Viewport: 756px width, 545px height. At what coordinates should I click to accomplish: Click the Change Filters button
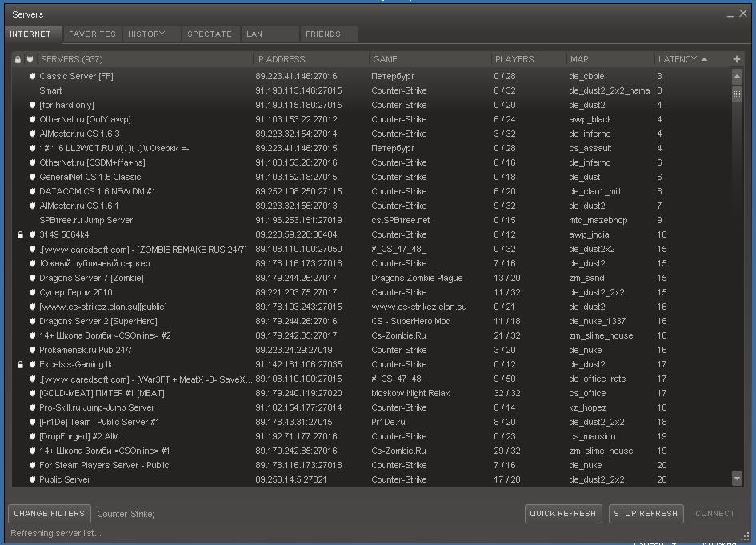tap(49, 514)
